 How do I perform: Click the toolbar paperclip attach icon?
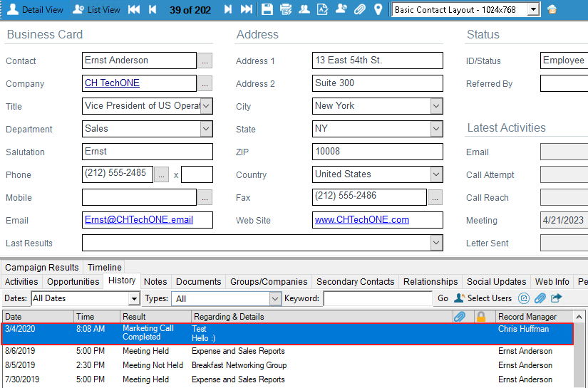(x=360, y=10)
